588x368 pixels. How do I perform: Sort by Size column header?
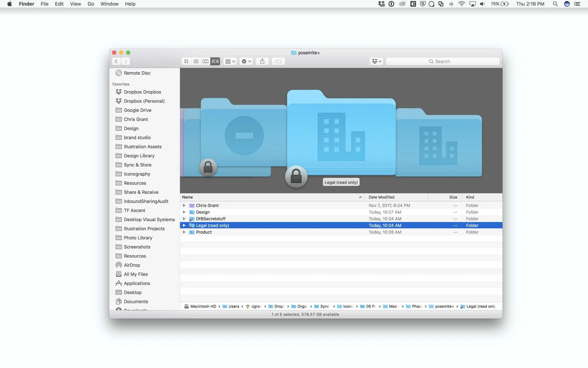445,197
